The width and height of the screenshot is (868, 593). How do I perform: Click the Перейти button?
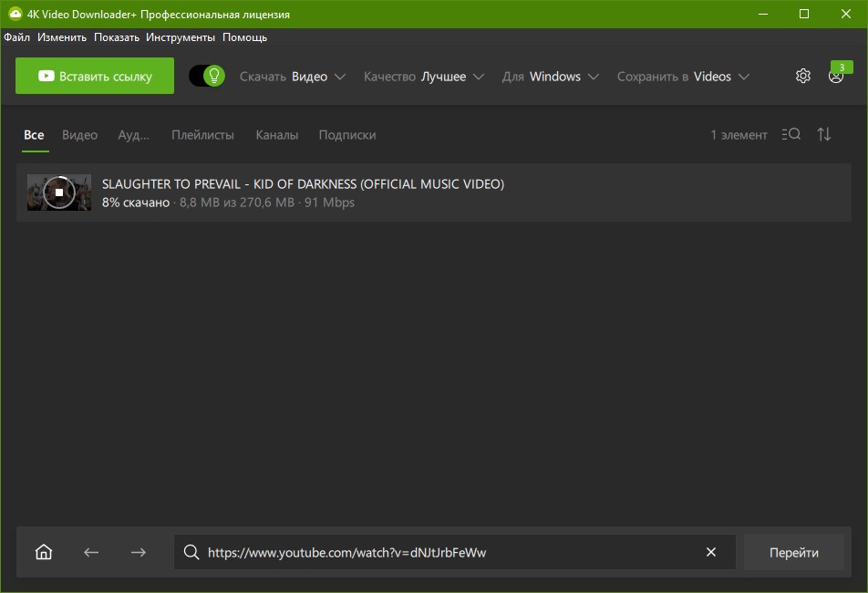tap(794, 552)
